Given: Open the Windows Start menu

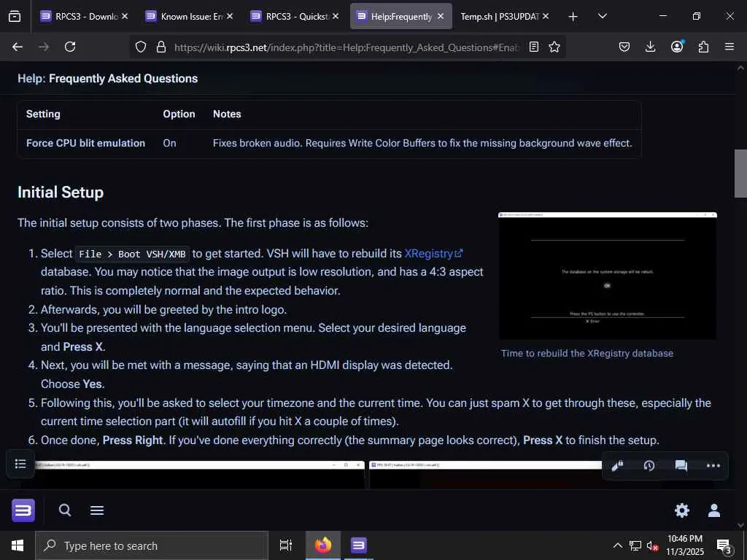Looking at the screenshot, I should 18,545.
